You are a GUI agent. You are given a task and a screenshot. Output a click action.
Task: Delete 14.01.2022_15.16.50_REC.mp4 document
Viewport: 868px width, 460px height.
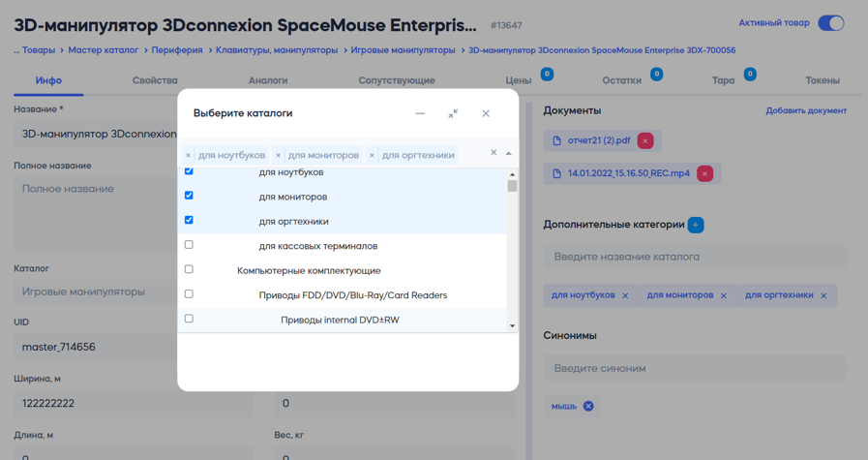(704, 173)
